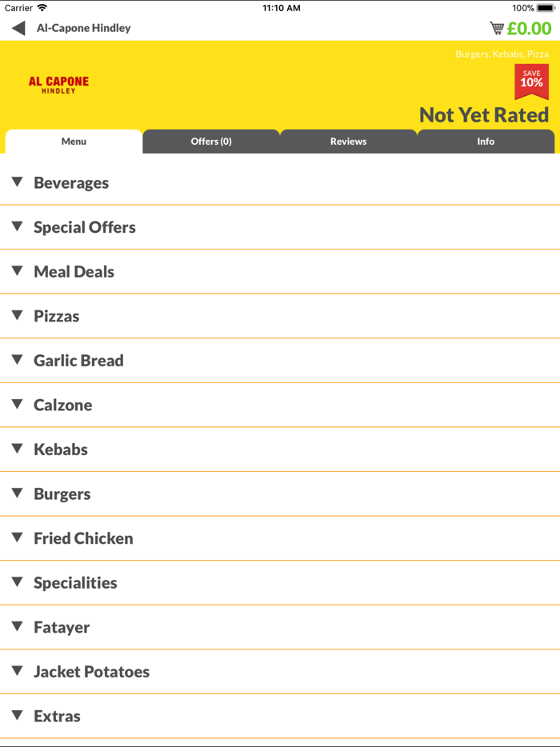Tap the Save 10% ribbon badge
560x747 pixels.
click(x=531, y=81)
